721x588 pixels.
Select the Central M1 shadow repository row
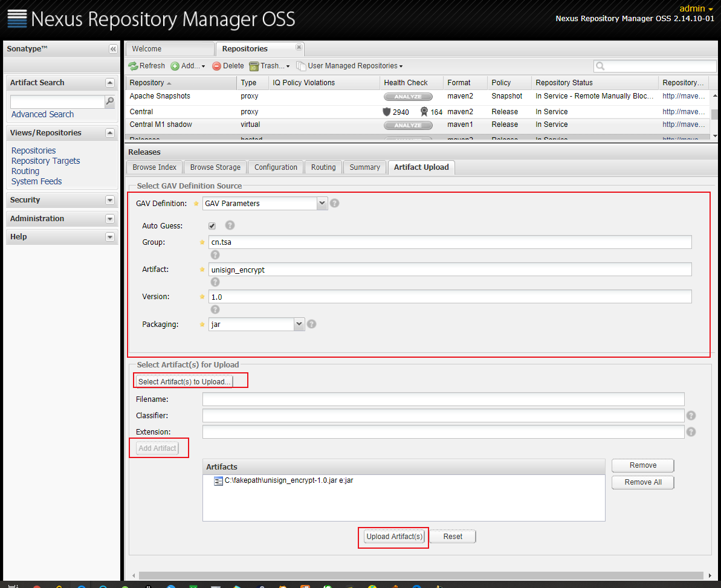point(418,125)
